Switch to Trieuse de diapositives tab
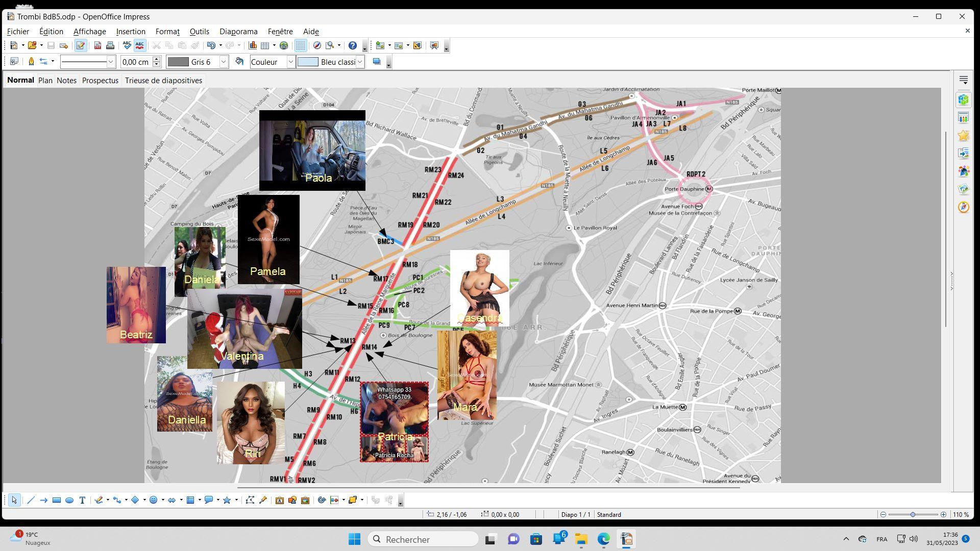This screenshot has width=980, height=551. tap(163, 81)
